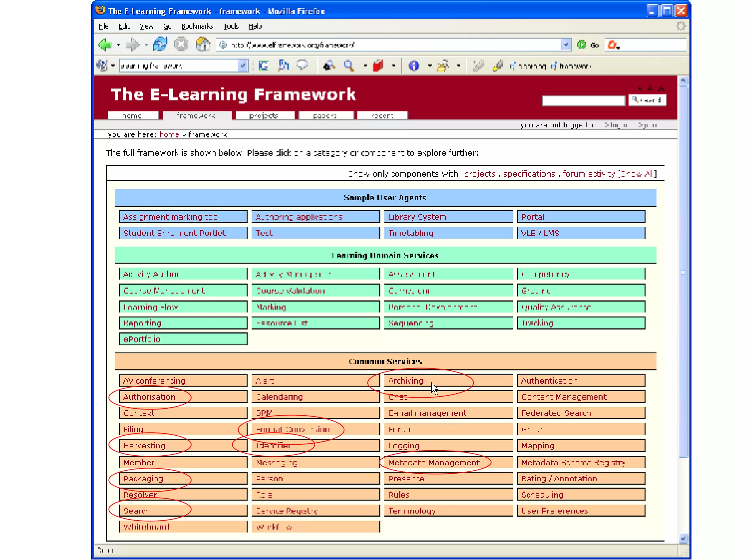Click the yellow folder options icon
Viewport: 747px width, 560px height.
pyautogui.click(x=443, y=66)
